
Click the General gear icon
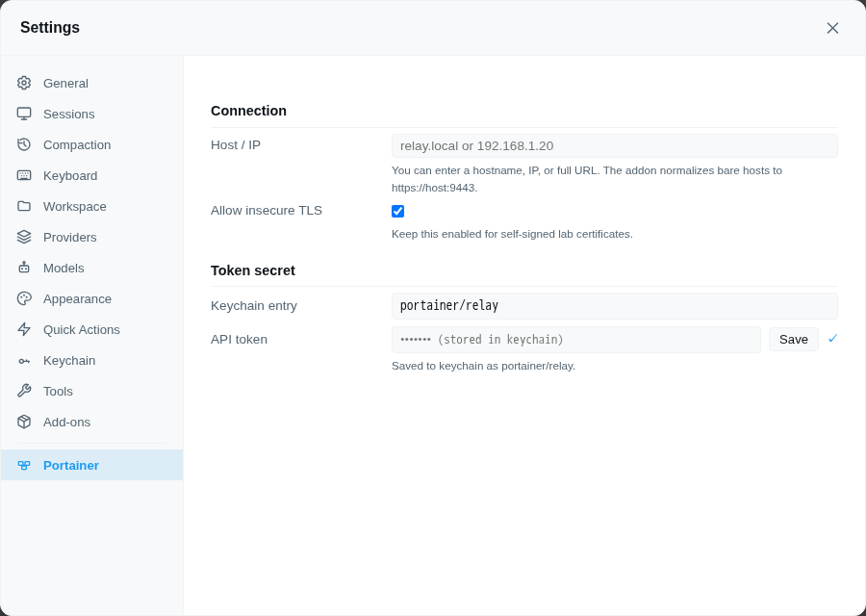[x=24, y=83]
